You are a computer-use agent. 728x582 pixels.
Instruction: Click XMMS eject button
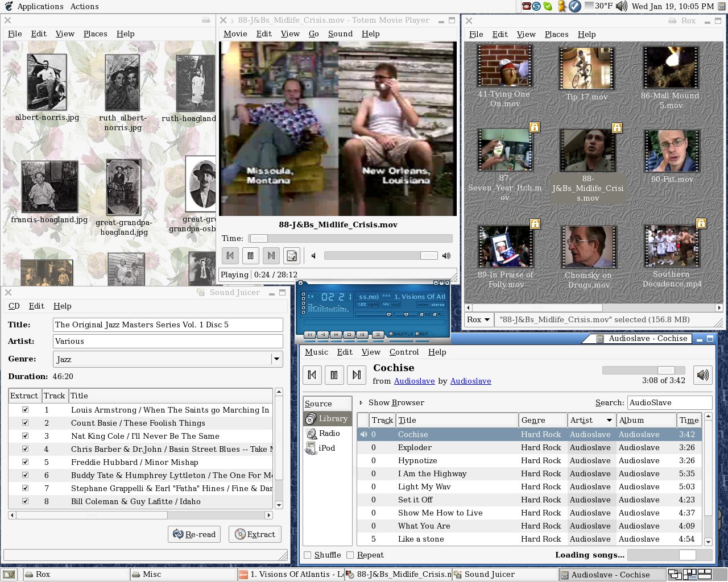point(378,335)
